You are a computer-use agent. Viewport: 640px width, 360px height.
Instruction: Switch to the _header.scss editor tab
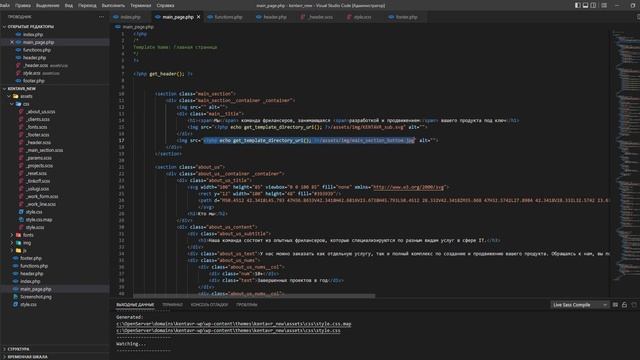pyautogui.click(x=320, y=17)
